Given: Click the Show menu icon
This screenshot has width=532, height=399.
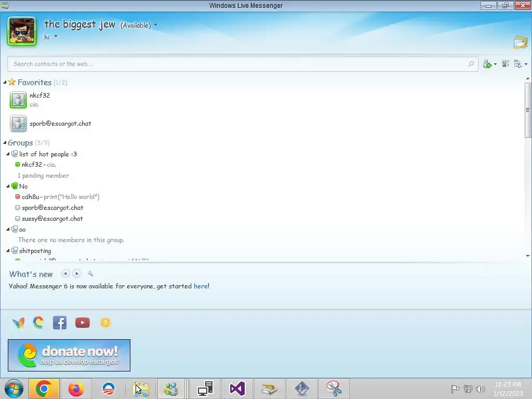Looking at the screenshot, I should coord(518,64).
